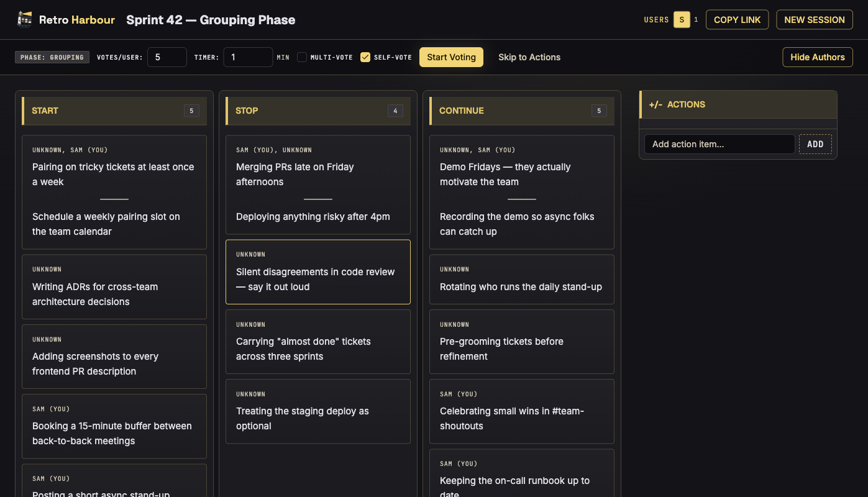Click Start Voting button

[x=451, y=57]
